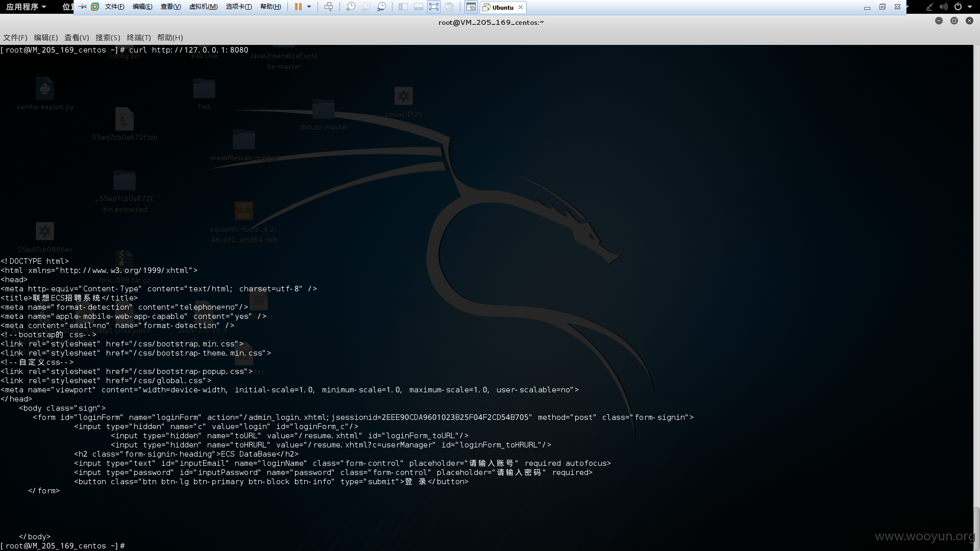Click the samba-exploit.py desktop file icon
This screenshot has height=551, width=980.
[x=45, y=89]
